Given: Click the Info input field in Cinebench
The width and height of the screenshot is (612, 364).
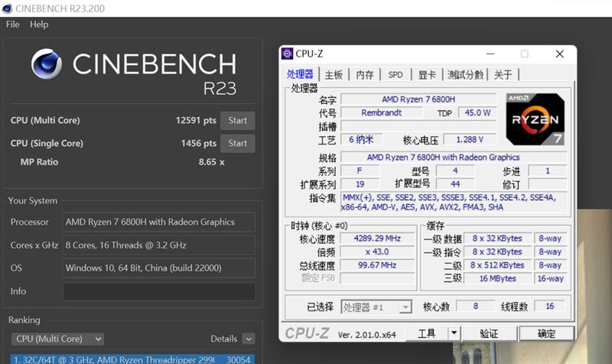Looking at the screenshot, I should (159, 291).
